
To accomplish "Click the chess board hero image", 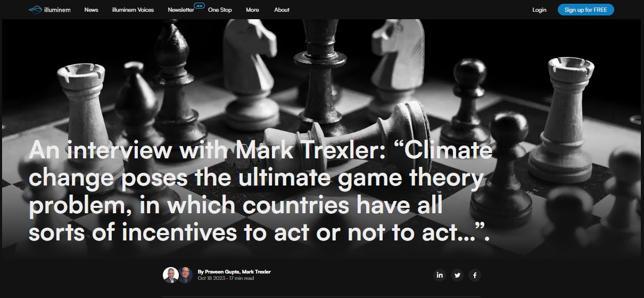I will tap(322, 80).
